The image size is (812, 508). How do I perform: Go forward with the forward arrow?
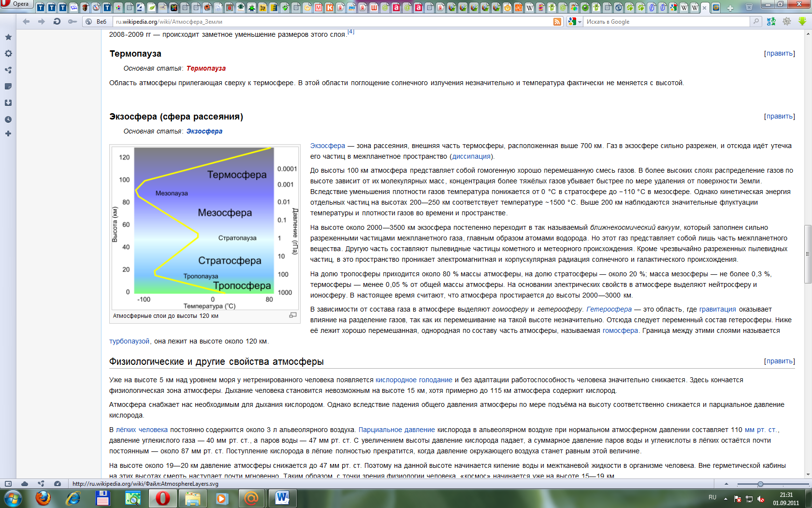pos(42,22)
